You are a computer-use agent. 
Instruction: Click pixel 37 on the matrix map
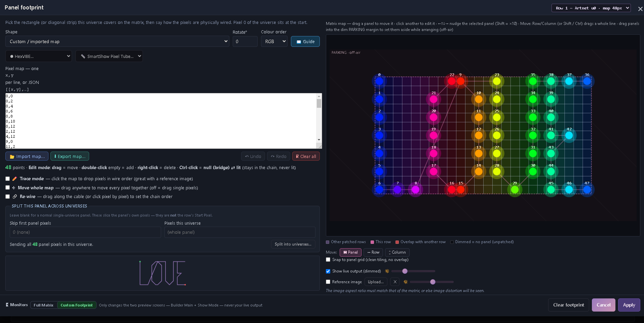tap(569, 81)
